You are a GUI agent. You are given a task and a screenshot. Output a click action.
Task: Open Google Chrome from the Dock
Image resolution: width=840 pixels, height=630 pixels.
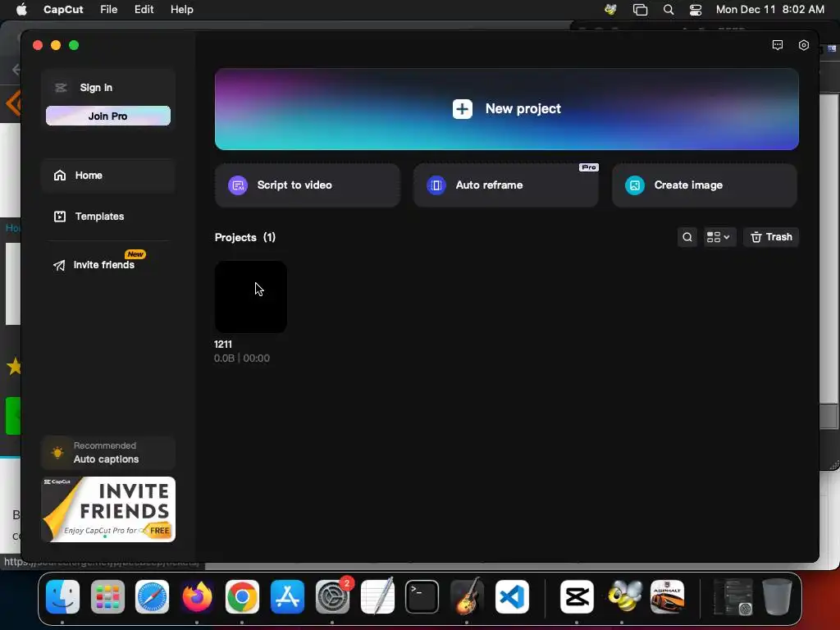point(242,597)
